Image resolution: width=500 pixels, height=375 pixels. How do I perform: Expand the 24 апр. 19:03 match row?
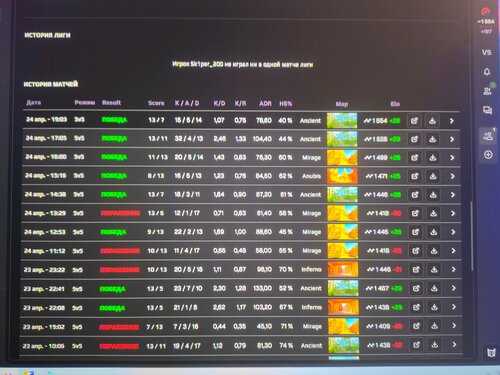[452, 121]
